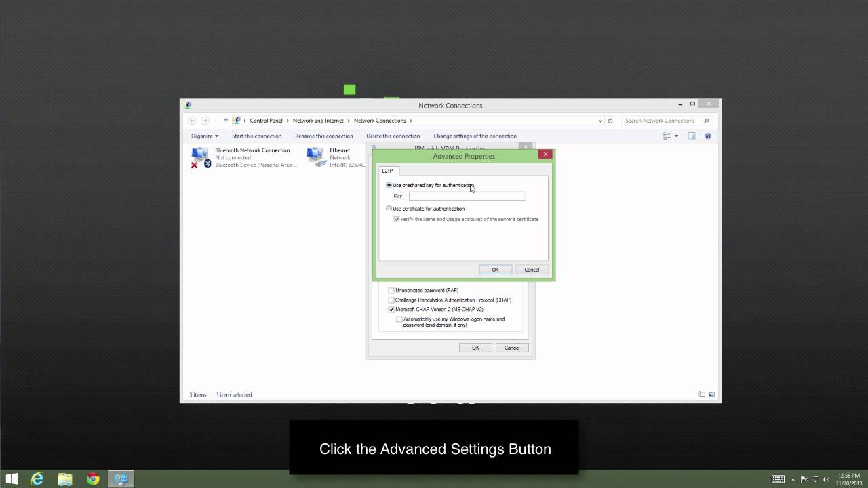Refresh the Network Connections address bar
The height and width of the screenshot is (488, 868).
(610, 121)
